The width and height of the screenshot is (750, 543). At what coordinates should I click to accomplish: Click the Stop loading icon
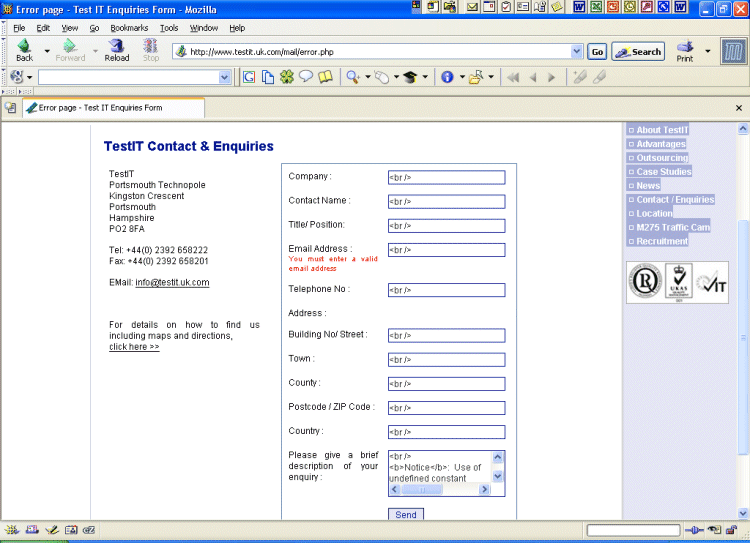[151, 50]
